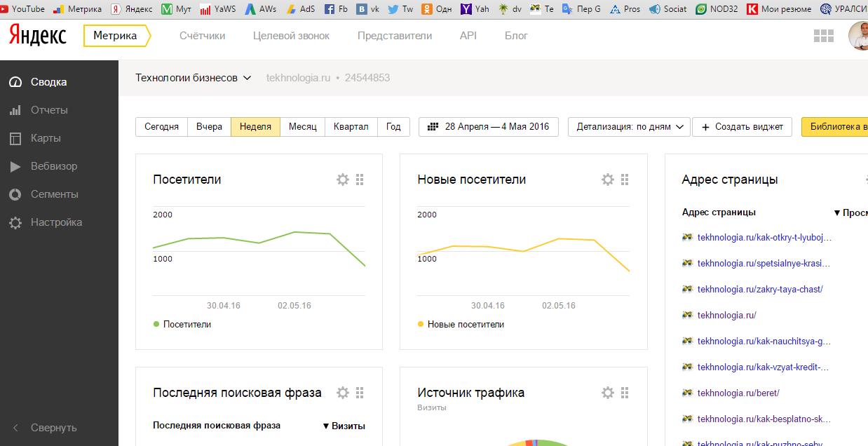Open settings gear of Посетители widget
868x446 pixels.
pos(343,180)
